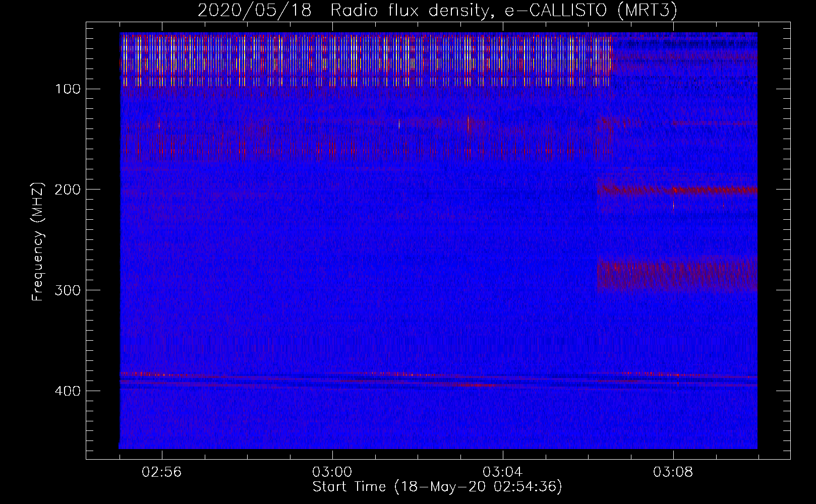816x504 pixels.
Task: Select the 100 MHz y-axis tick label
Action: [x=68, y=89]
